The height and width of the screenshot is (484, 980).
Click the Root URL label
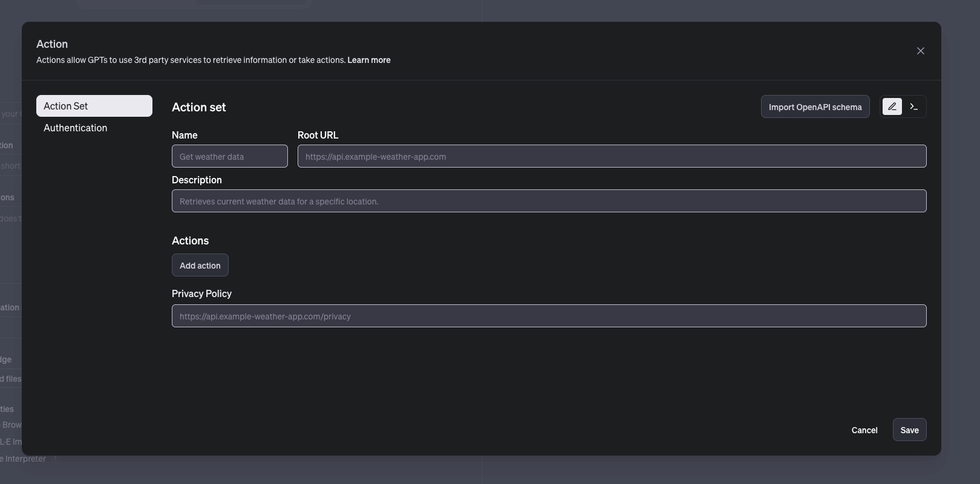[318, 135]
